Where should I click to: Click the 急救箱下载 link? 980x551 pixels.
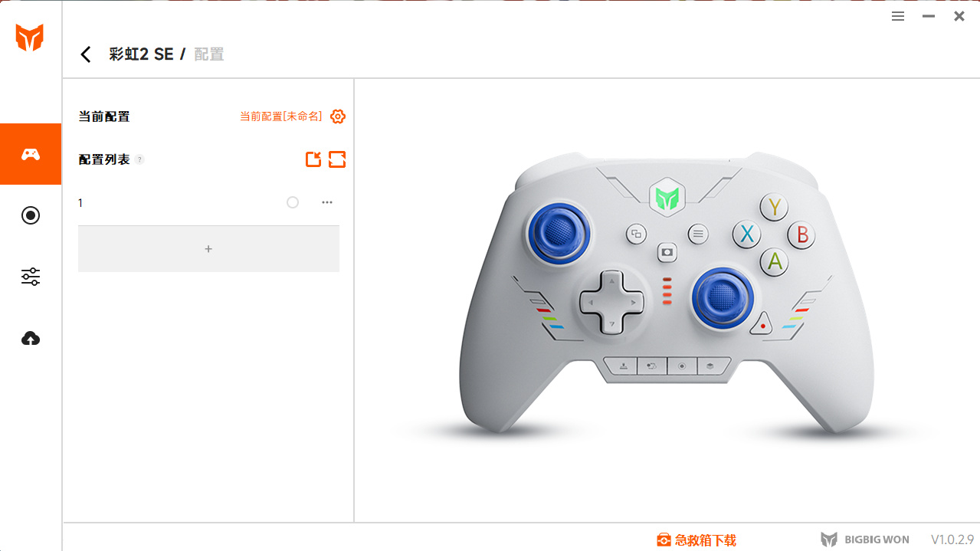[696, 540]
